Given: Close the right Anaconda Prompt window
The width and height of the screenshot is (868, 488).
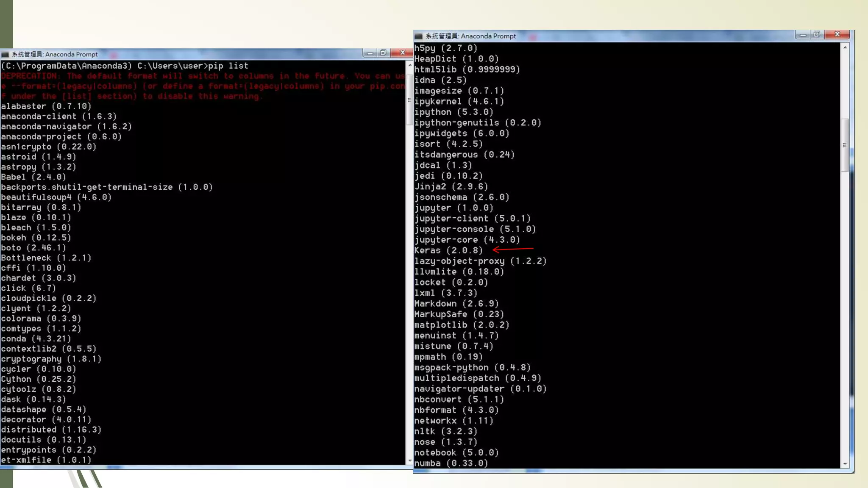Looking at the screenshot, I should tap(837, 34).
